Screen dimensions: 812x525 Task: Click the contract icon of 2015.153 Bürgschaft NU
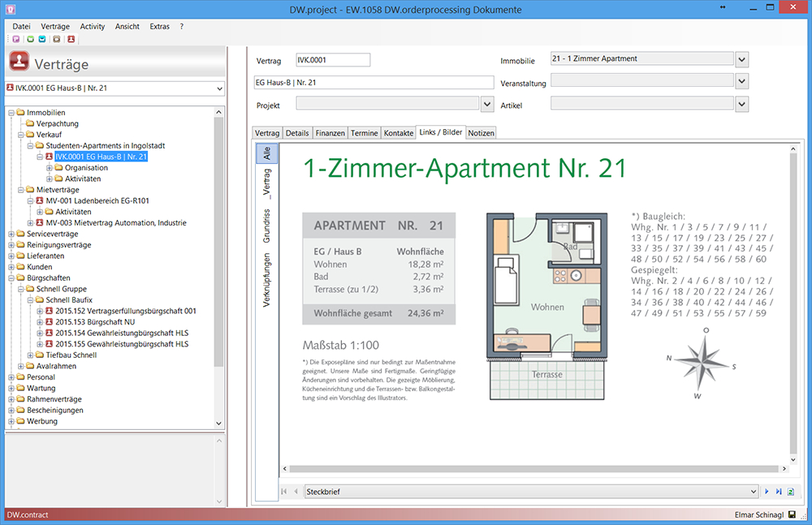[x=50, y=321]
